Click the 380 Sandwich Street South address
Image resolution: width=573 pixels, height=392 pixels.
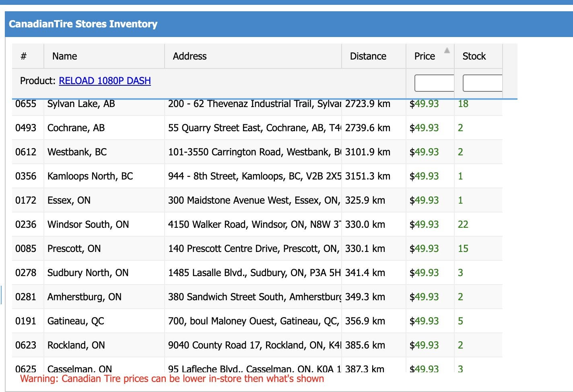tap(254, 297)
